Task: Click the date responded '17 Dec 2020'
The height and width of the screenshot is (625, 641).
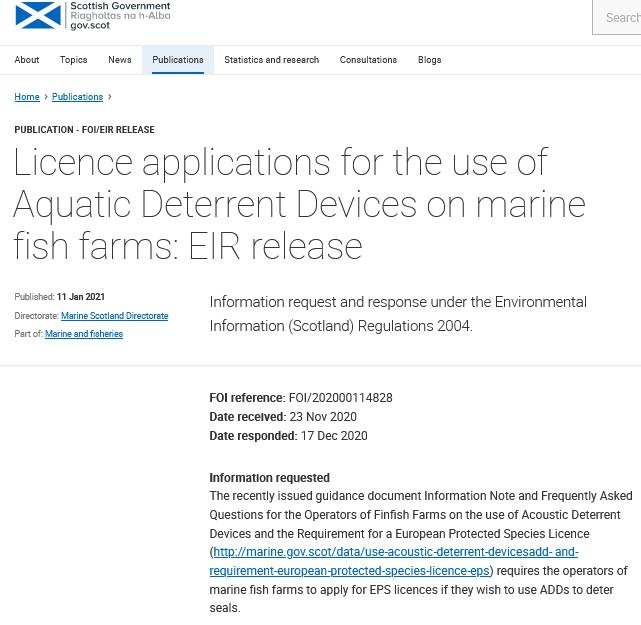Action: [x=334, y=436]
